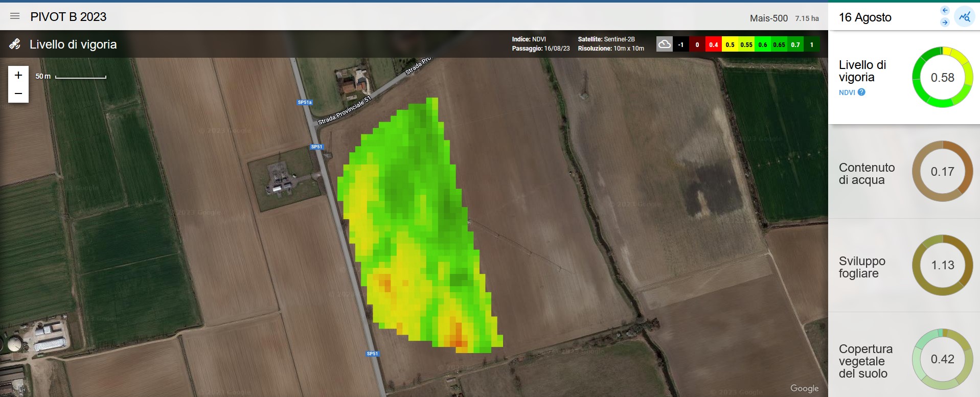Image resolution: width=980 pixels, height=397 pixels.
Task: Go to previous date arrow
Action: (x=945, y=10)
